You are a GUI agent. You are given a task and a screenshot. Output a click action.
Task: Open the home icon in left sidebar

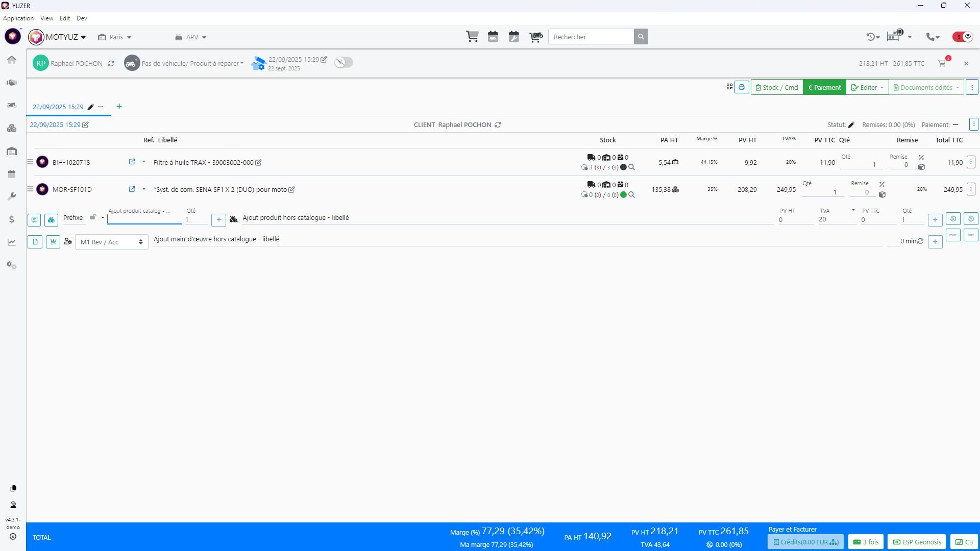pyautogui.click(x=12, y=60)
